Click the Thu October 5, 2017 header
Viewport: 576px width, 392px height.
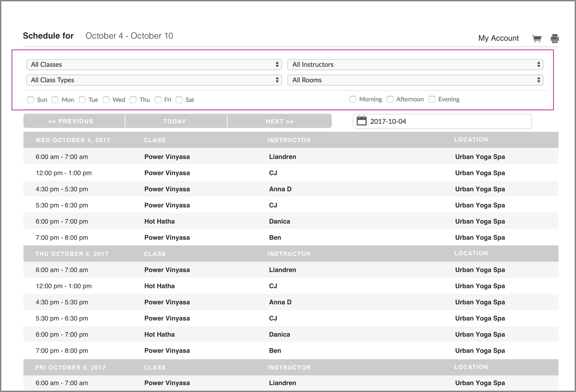click(72, 254)
